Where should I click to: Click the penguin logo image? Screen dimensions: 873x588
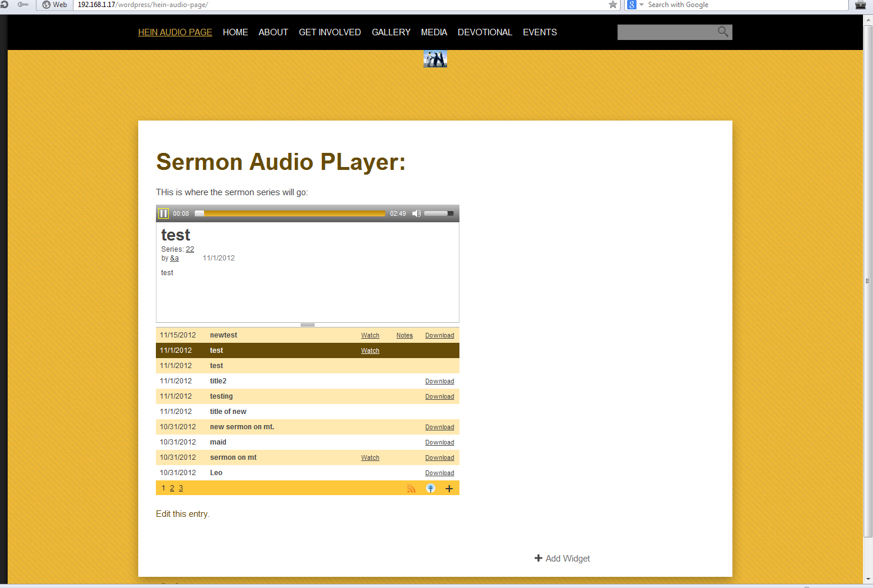point(435,59)
